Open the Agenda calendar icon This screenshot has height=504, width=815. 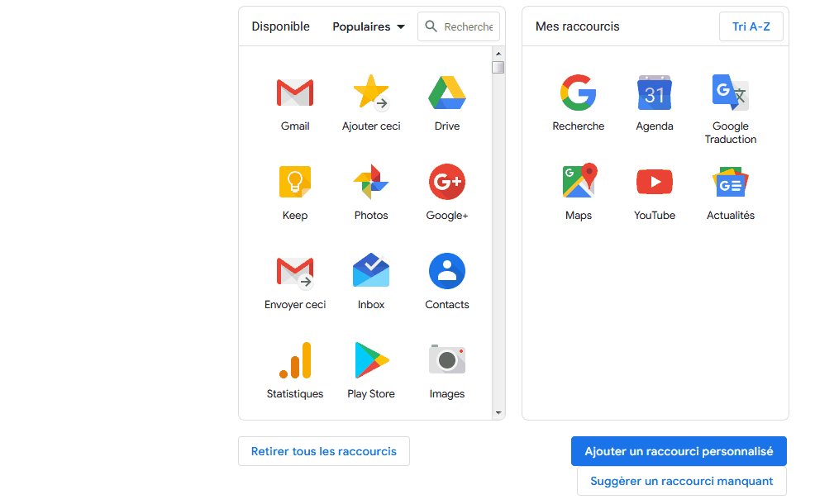click(655, 93)
